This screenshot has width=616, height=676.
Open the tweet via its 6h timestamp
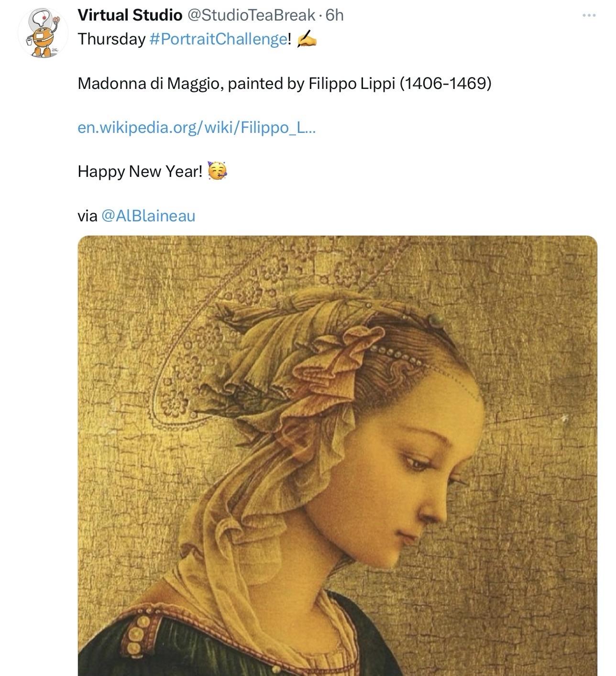pyautogui.click(x=334, y=15)
